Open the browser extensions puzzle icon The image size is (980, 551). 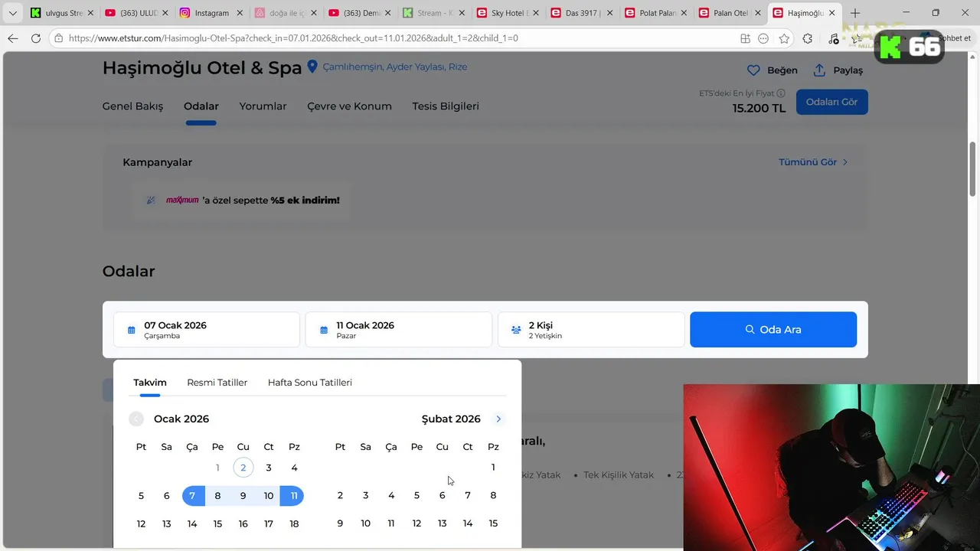[808, 38]
